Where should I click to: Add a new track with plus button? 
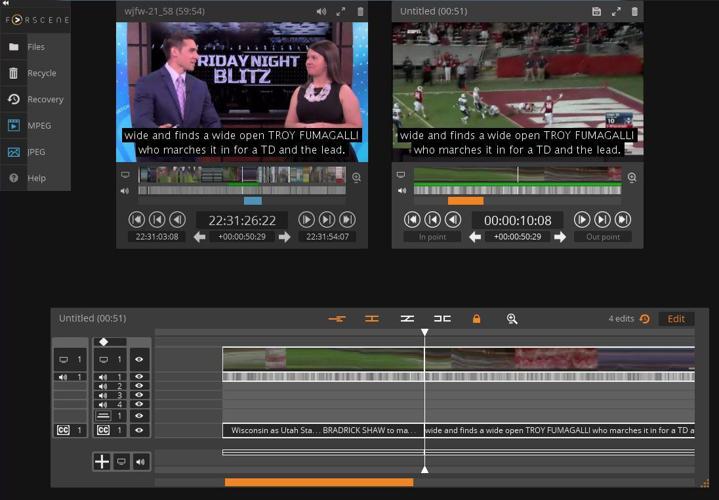(x=102, y=461)
